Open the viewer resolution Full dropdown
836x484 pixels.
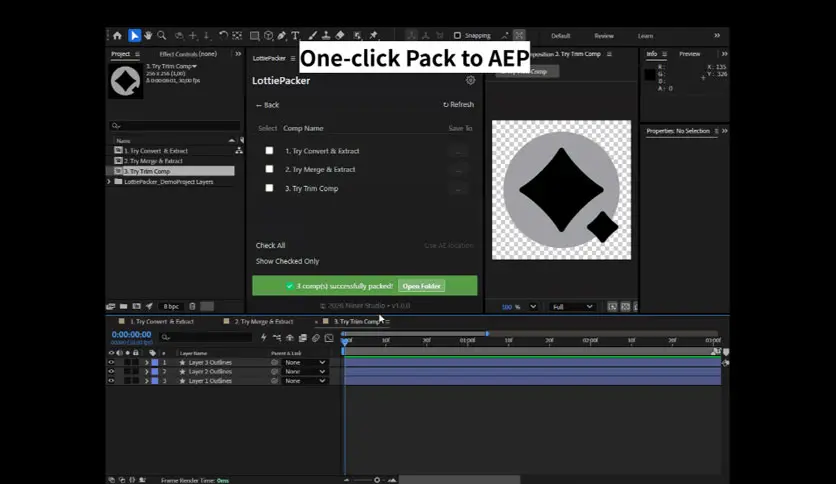(x=573, y=306)
